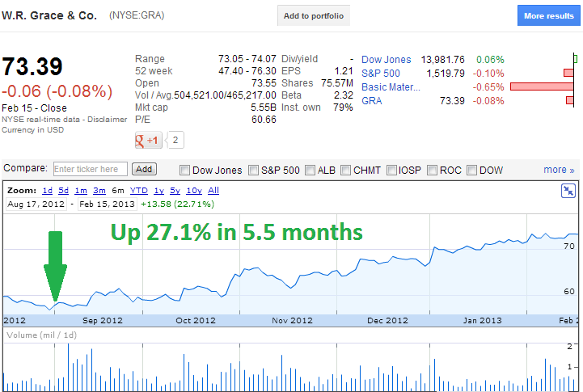
Task: Click the Enter ticker here field
Action: tap(91, 169)
